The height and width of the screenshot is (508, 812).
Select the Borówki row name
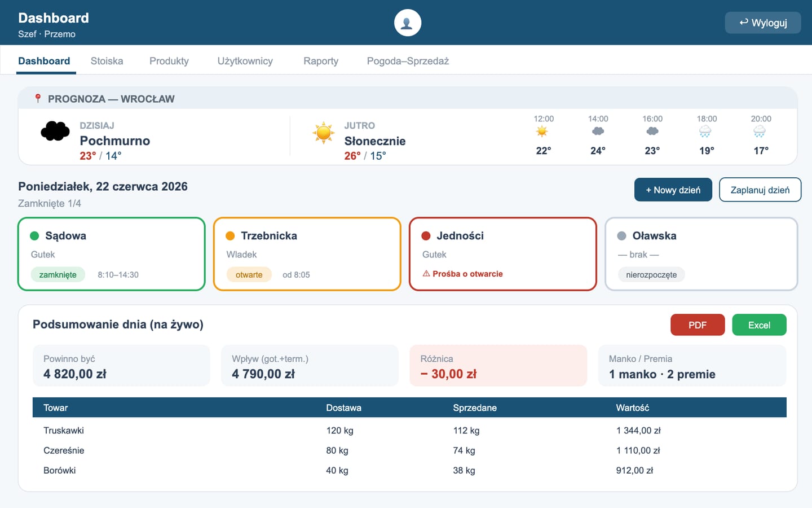pos(59,470)
